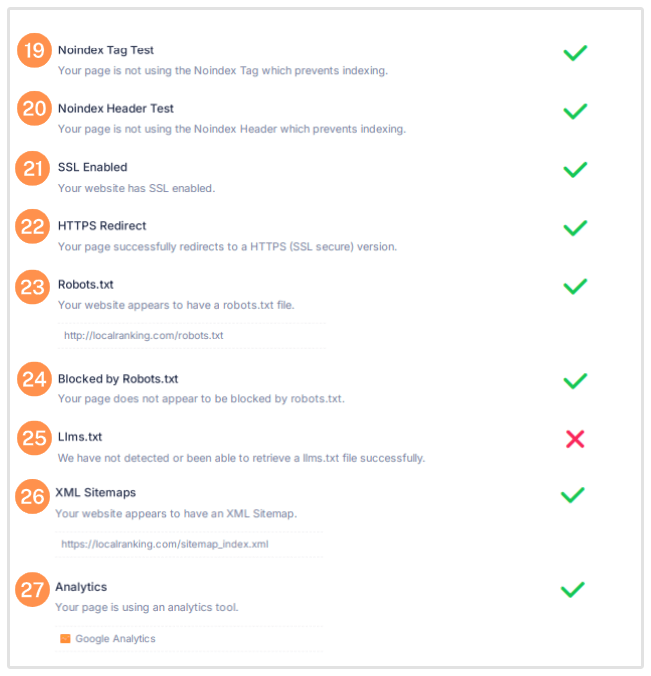
Task: Click the Google Analytics label
Action: pyautogui.click(x=115, y=639)
